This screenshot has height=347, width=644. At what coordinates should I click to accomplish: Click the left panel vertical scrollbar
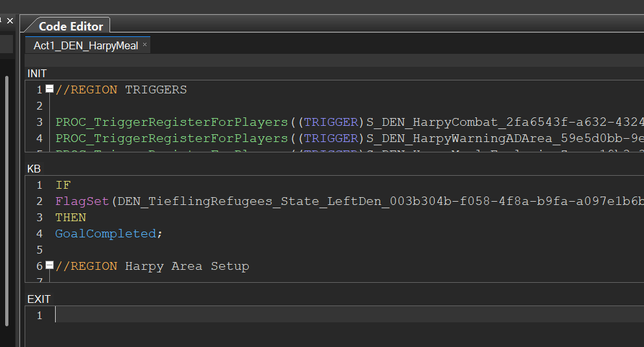[x=7, y=195]
